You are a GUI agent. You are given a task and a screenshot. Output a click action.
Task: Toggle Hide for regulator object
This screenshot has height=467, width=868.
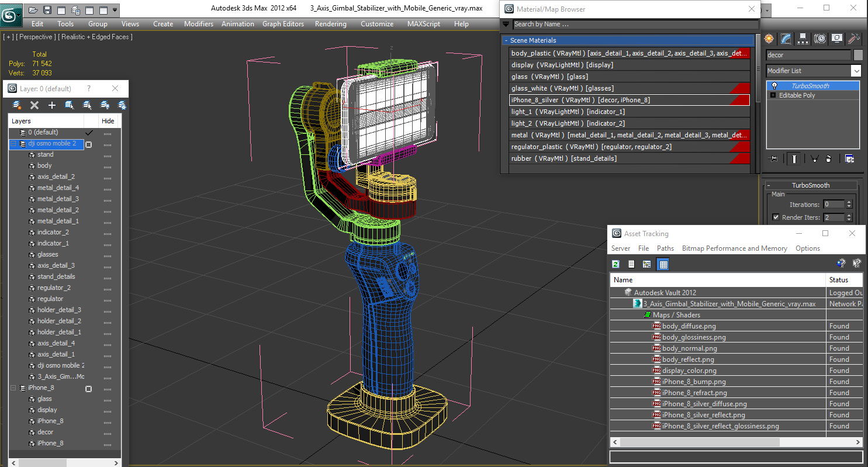pyautogui.click(x=108, y=300)
